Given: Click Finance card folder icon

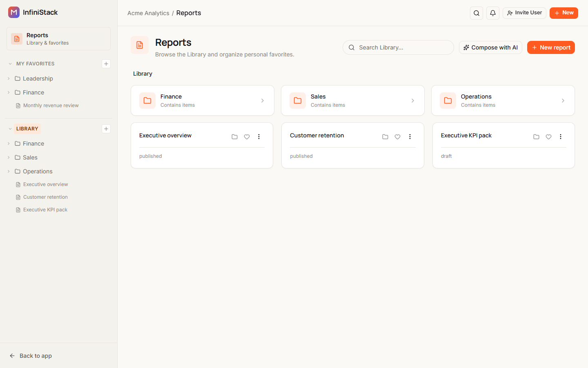Looking at the screenshot, I should 147,101.
